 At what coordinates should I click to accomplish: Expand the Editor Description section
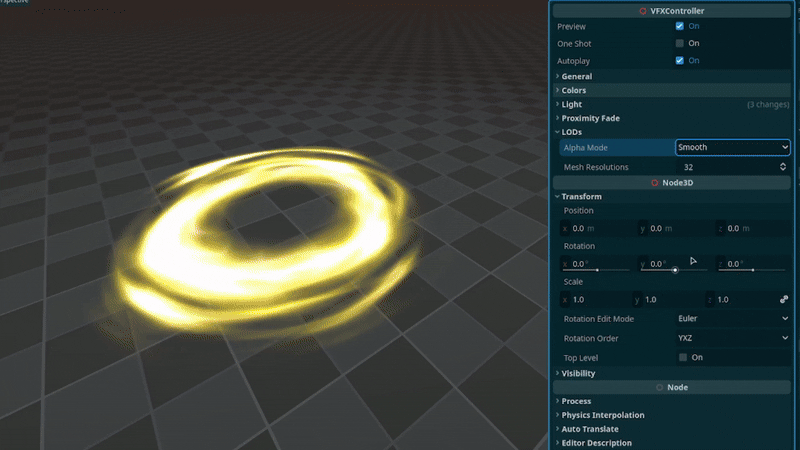672,443
